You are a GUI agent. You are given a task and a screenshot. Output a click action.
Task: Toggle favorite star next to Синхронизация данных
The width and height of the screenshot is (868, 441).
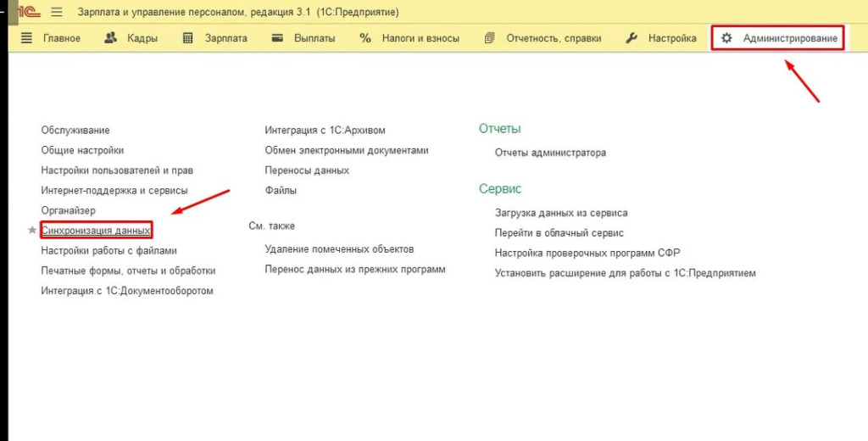32,230
